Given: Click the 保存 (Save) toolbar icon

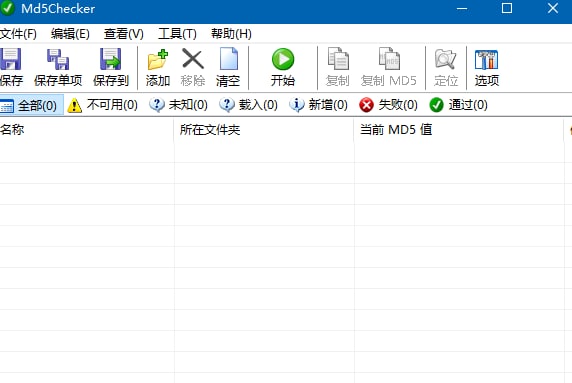Looking at the screenshot, I should [x=10, y=59].
